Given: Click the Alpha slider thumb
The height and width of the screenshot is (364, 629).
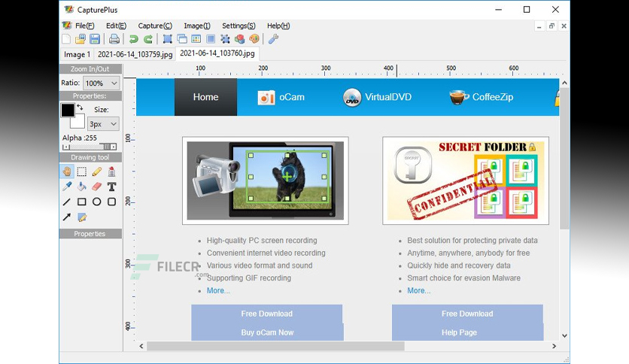Looking at the screenshot, I should [x=107, y=147].
